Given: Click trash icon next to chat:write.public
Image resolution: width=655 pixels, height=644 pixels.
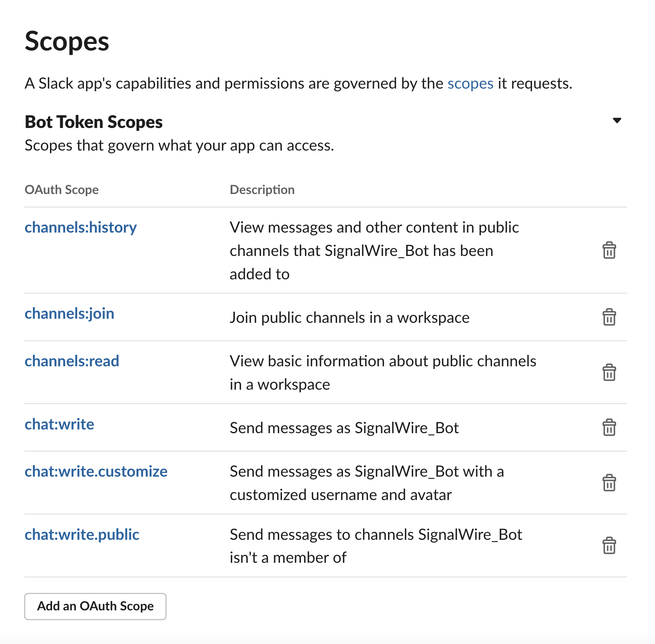Looking at the screenshot, I should pos(609,546).
